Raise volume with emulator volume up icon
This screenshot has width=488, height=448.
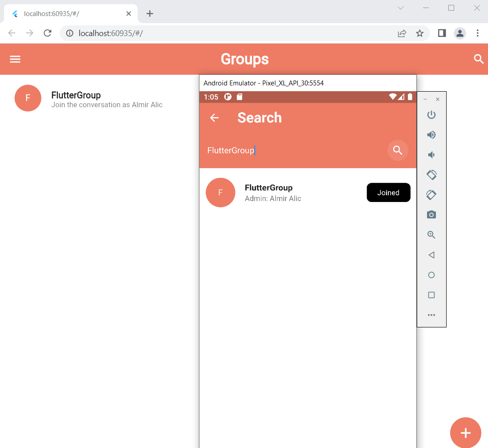point(431,135)
